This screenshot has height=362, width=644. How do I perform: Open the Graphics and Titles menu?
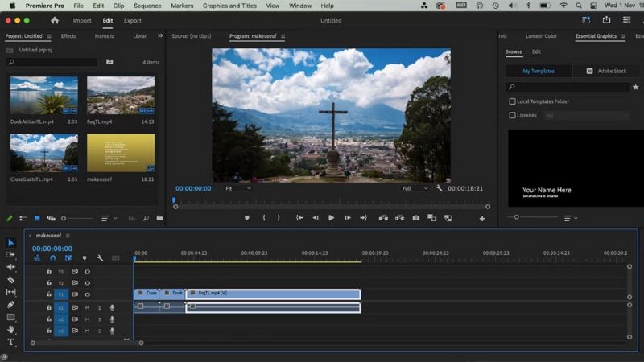pyautogui.click(x=229, y=6)
